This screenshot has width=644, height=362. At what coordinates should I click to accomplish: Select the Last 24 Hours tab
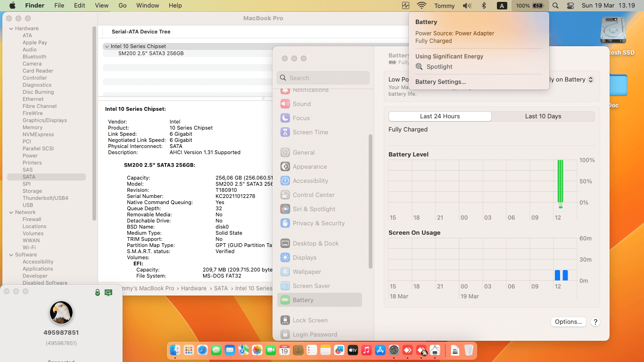coord(440,116)
